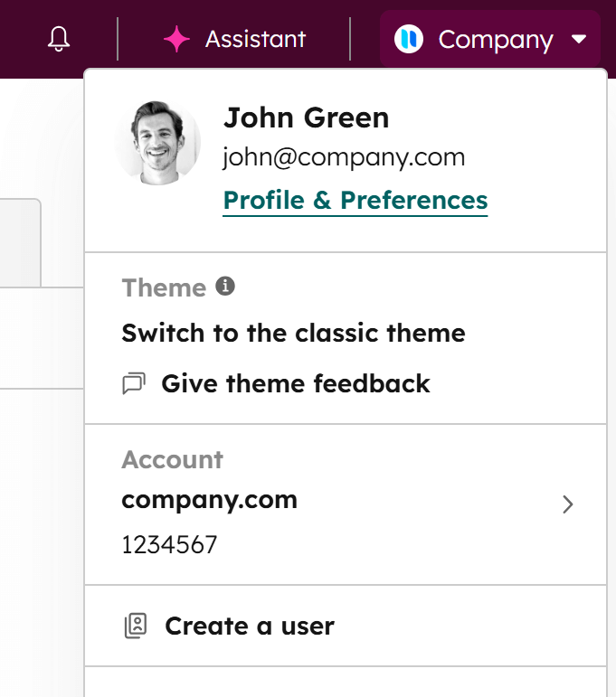Click the account ID 1234567

pos(169,545)
